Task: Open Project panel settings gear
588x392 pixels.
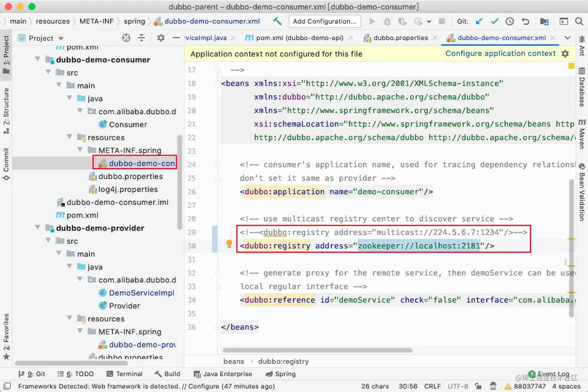Action: tap(161, 38)
